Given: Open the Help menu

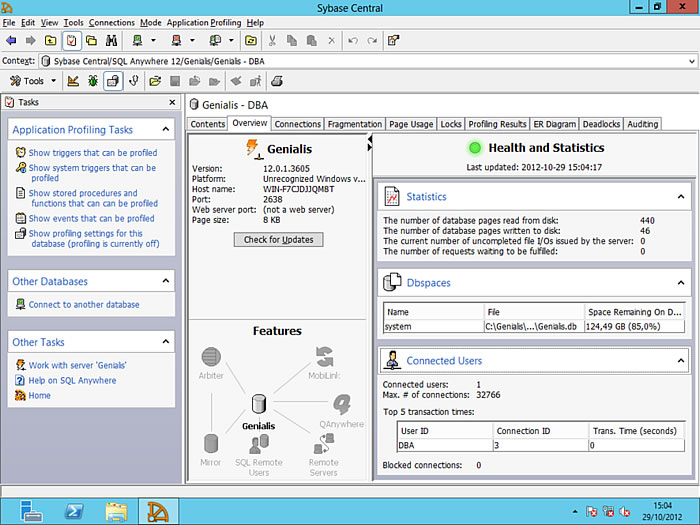Looking at the screenshot, I should [x=255, y=22].
